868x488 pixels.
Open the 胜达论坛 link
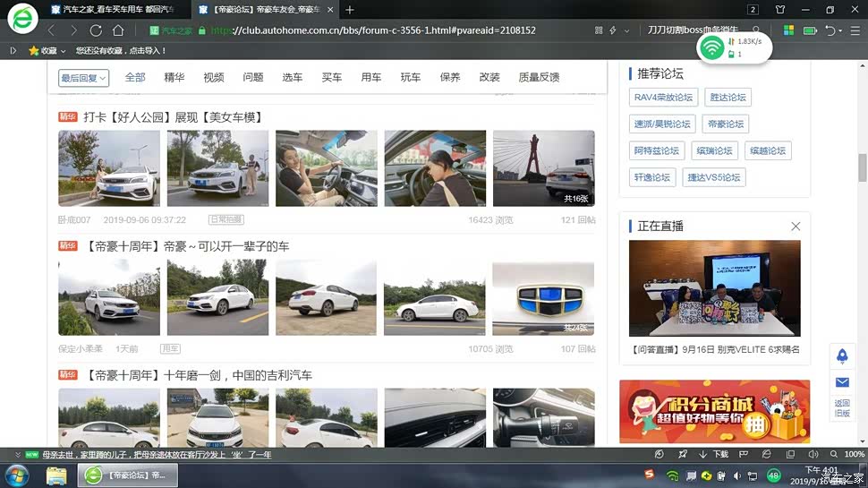[x=728, y=98]
